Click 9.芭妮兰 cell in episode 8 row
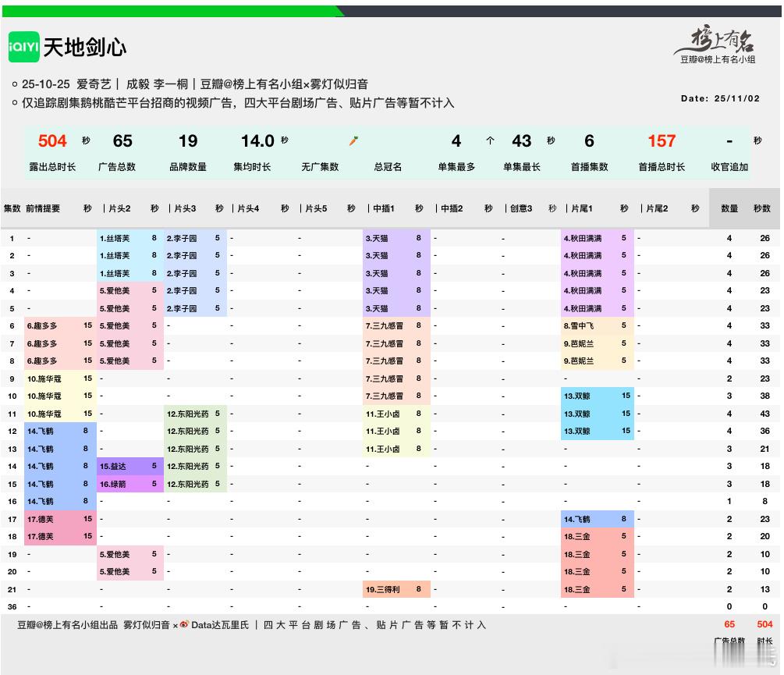Screen dimensions: 784x675 (597, 361)
